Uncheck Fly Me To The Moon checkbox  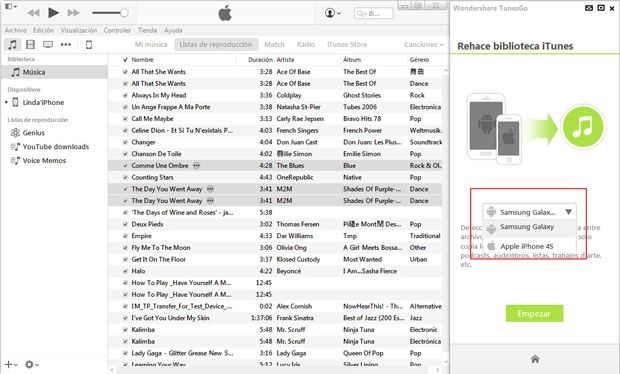(x=125, y=248)
